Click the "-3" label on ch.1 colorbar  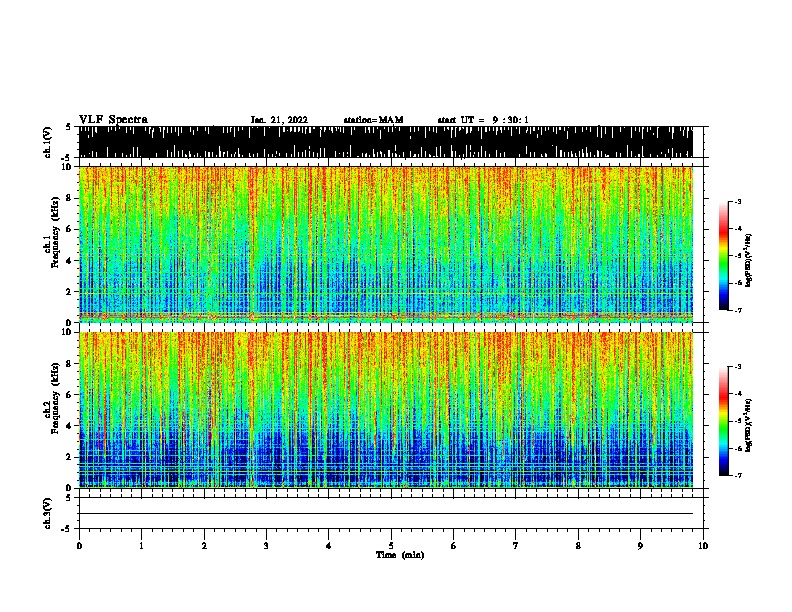(x=737, y=201)
